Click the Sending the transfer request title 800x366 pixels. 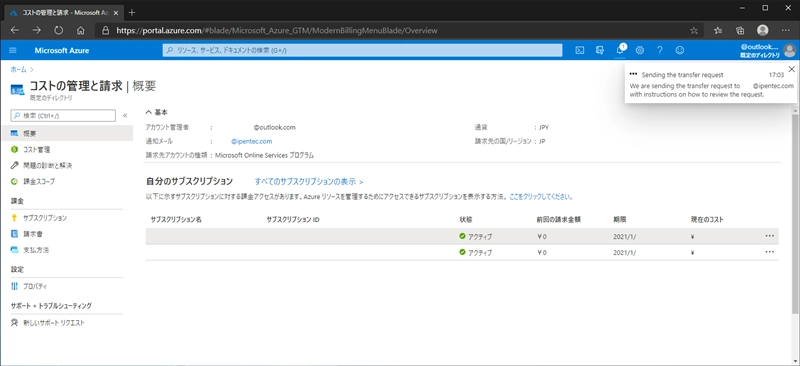[x=682, y=75]
